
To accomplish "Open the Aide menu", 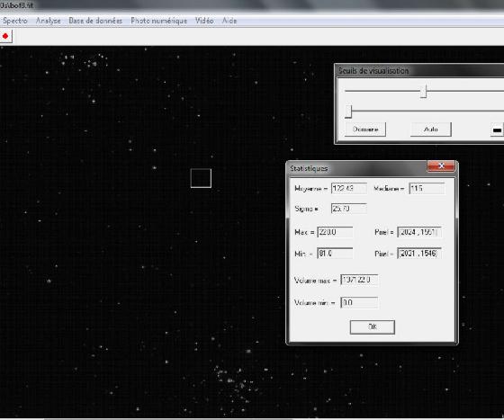I will coord(229,21).
